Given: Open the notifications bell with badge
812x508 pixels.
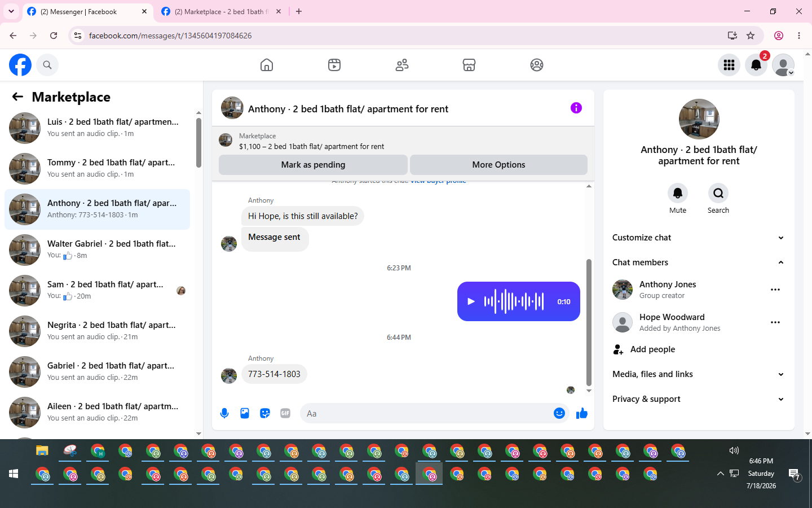Looking at the screenshot, I should (x=756, y=65).
